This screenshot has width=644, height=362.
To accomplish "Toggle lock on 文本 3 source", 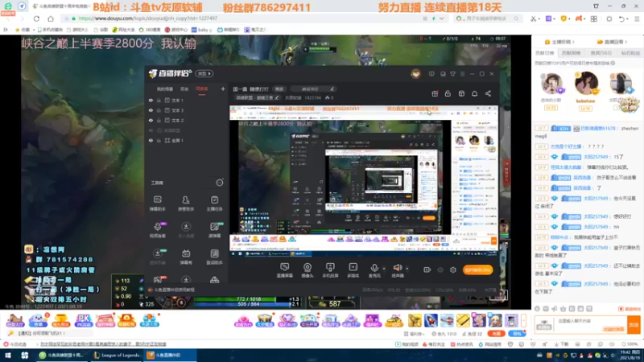I will [x=159, y=110].
